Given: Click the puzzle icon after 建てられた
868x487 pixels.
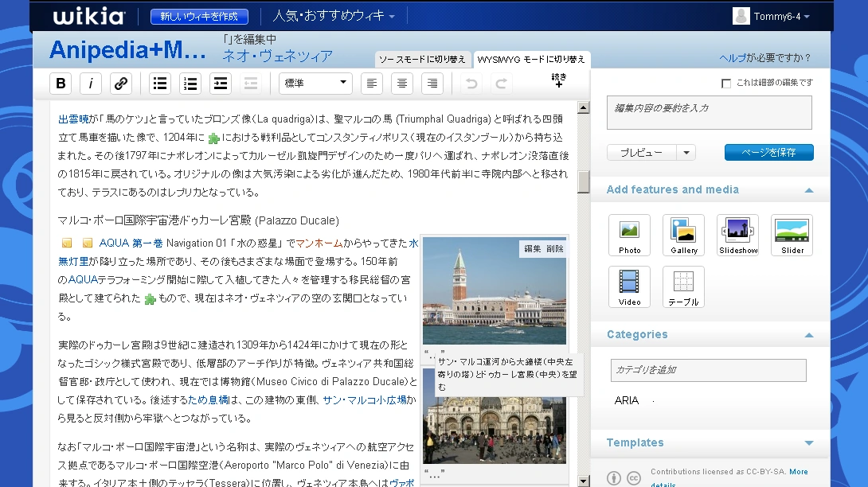Looking at the screenshot, I should [150, 299].
